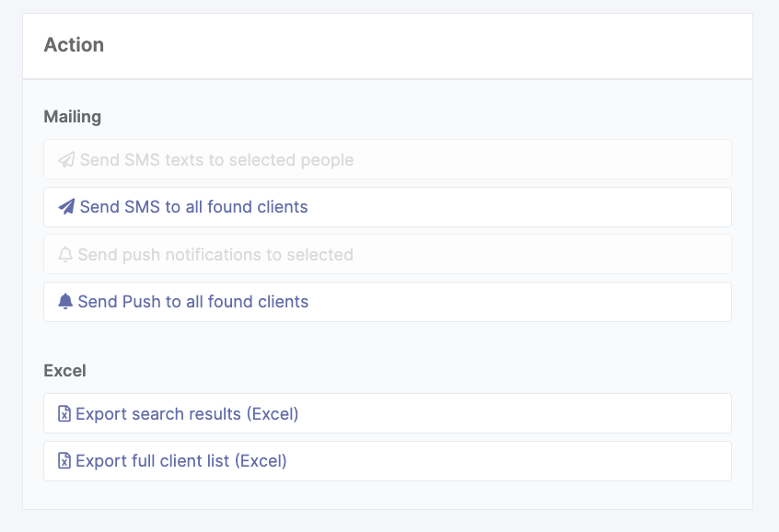The height and width of the screenshot is (532, 779).
Task: Click Excel file icon beside Export full client list
Action: [64, 461]
